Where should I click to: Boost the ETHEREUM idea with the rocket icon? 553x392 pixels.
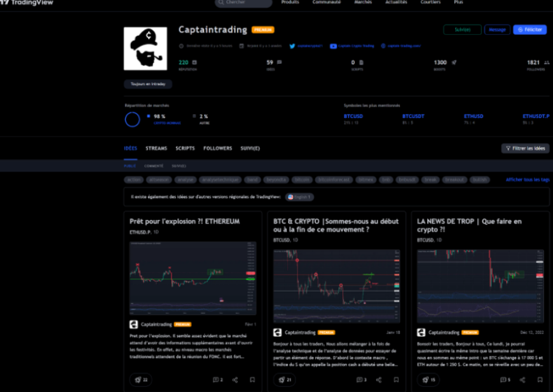click(141, 380)
